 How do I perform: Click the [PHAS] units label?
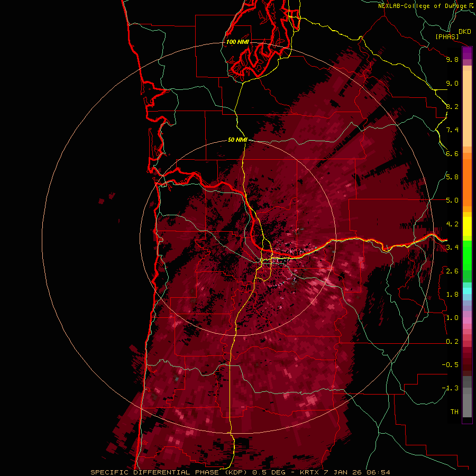[x=447, y=36]
